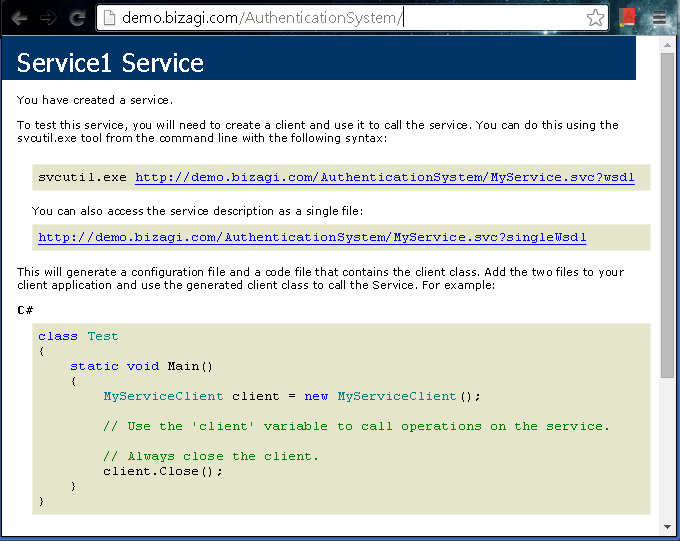Image resolution: width=680 pixels, height=541 pixels.
Task: Click the scrollbar down arrow
Action: coord(667,527)
